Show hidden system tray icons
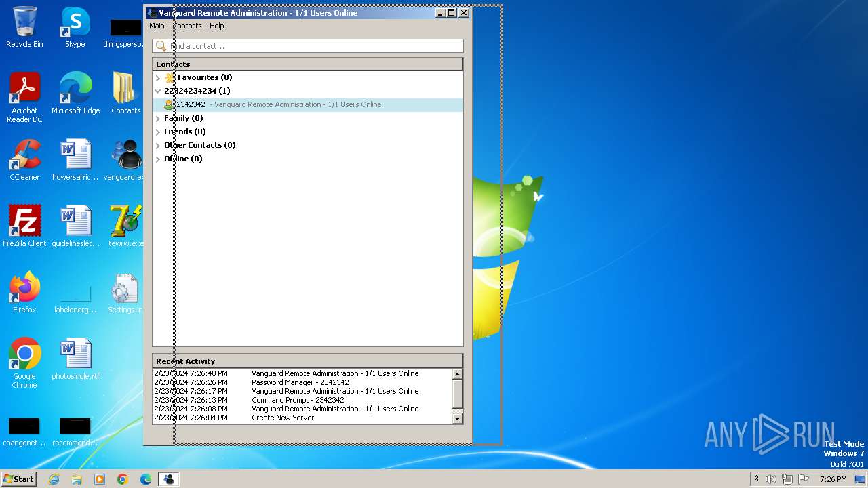Screen dimensions: 868x488 [756, 479]
